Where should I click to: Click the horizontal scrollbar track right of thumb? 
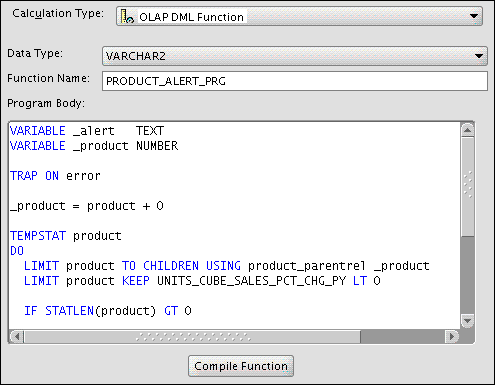point(403,337)
